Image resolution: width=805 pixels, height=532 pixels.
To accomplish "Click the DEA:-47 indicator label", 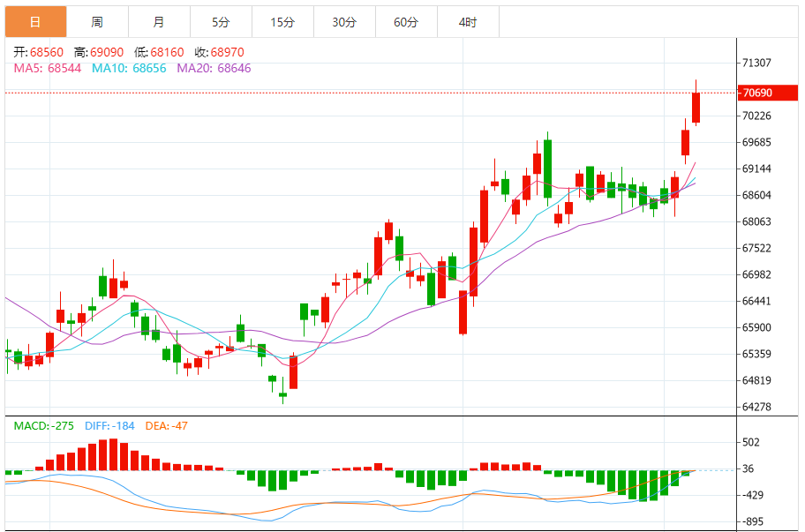I will pyautogui.click(x=166, y=426).
